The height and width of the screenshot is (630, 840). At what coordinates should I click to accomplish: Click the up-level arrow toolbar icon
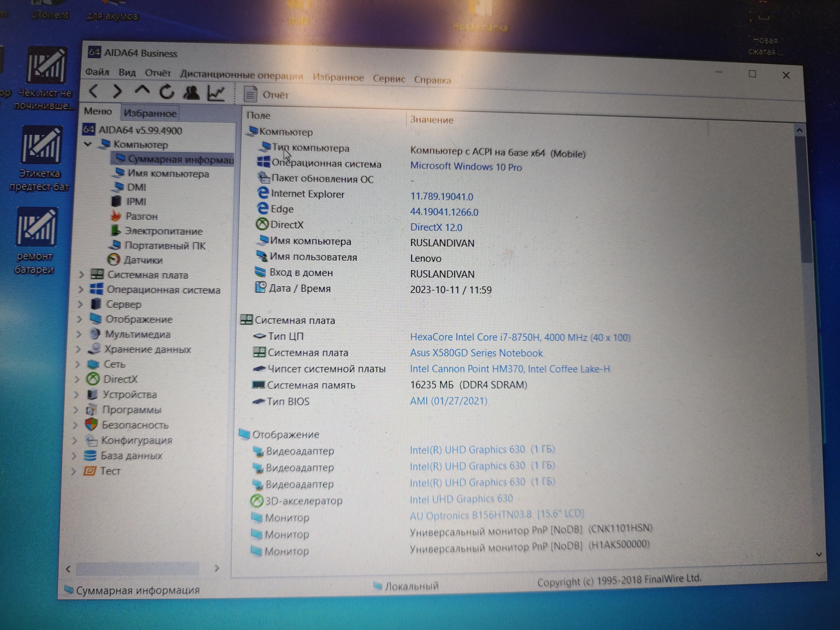tap(142, 91)
